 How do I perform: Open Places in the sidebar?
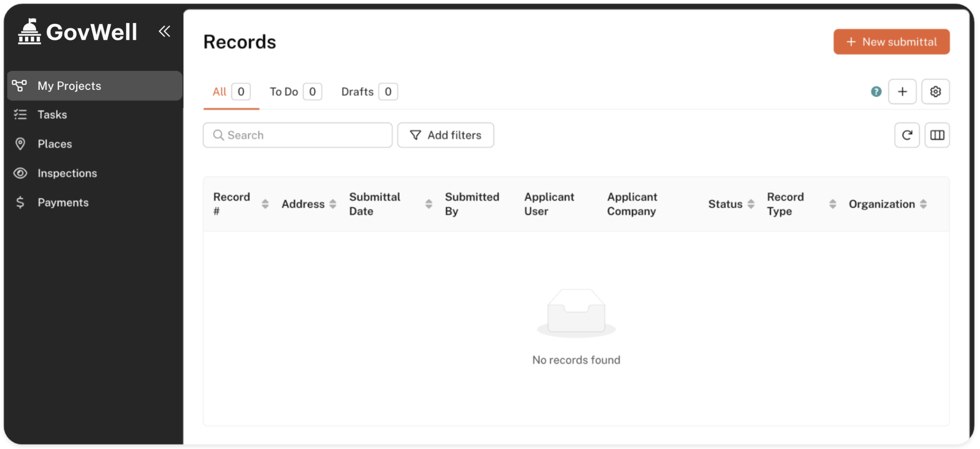tap(55, 144)
